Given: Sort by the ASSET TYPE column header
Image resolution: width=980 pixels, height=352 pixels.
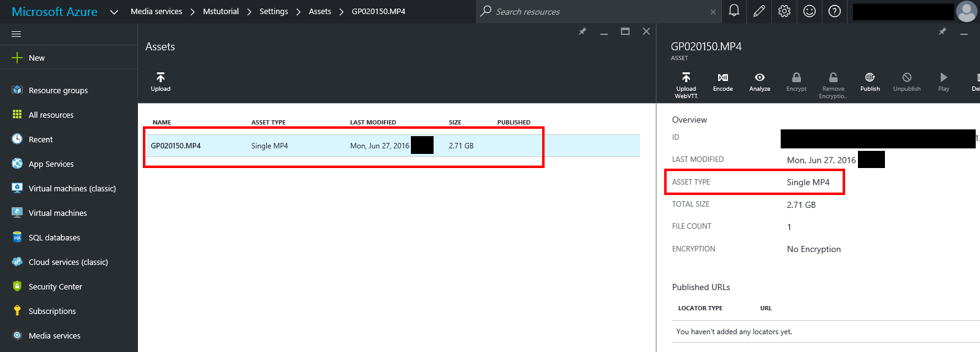Looking at the screenshot, I should [269, 122].
